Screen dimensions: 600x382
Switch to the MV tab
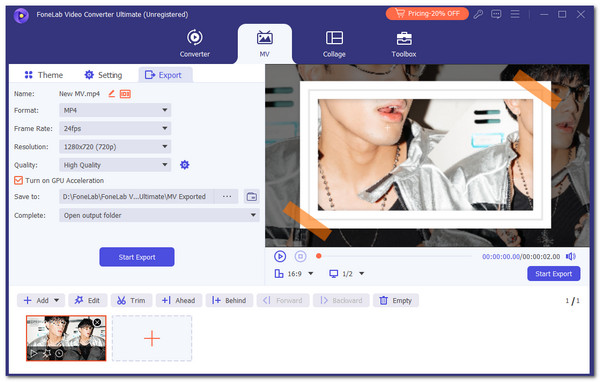click(x=264, y=44)
